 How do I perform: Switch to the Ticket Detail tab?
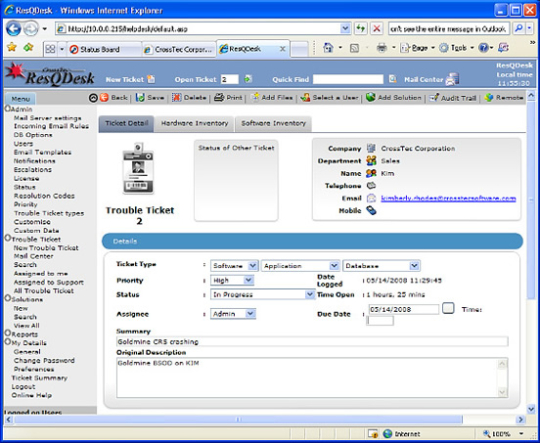pyautogui.click(x=126, y=123)
